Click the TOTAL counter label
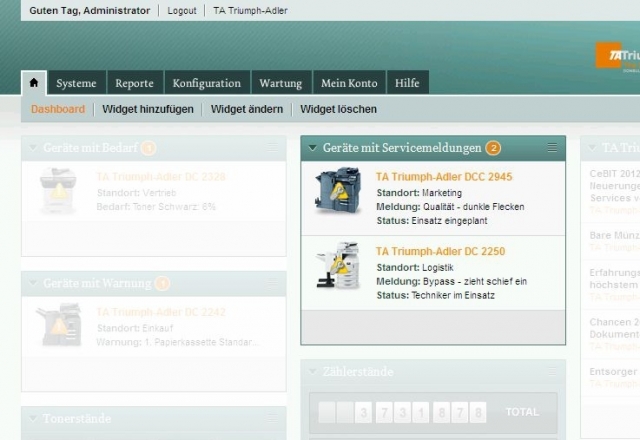Image resolution: width=640 pixels, height=440 pixels. click(x=522, y=412)
